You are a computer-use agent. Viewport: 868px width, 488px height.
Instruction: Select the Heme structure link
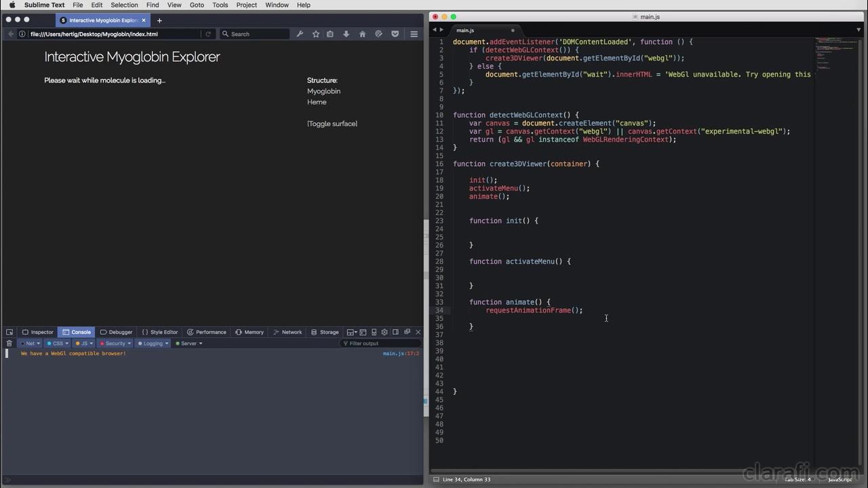point(317,102)
